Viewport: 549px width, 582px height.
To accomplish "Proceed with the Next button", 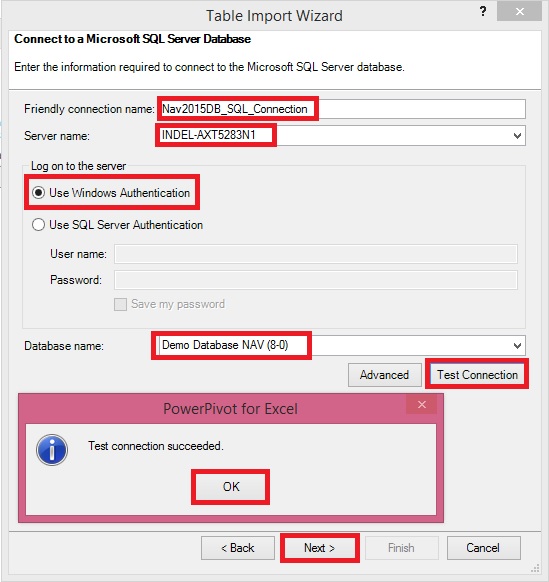I will click(320, 548).
